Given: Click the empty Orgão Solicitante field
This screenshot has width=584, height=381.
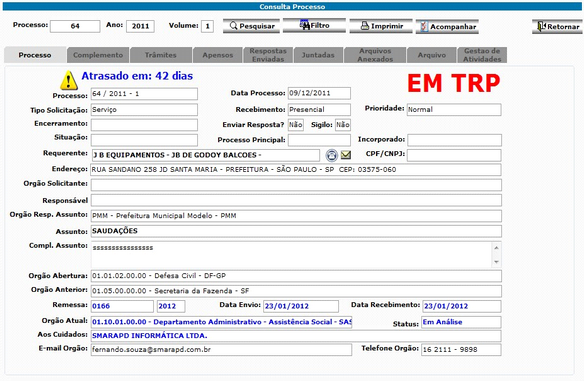Looking at the screenshot, I should tap(296, 185).
